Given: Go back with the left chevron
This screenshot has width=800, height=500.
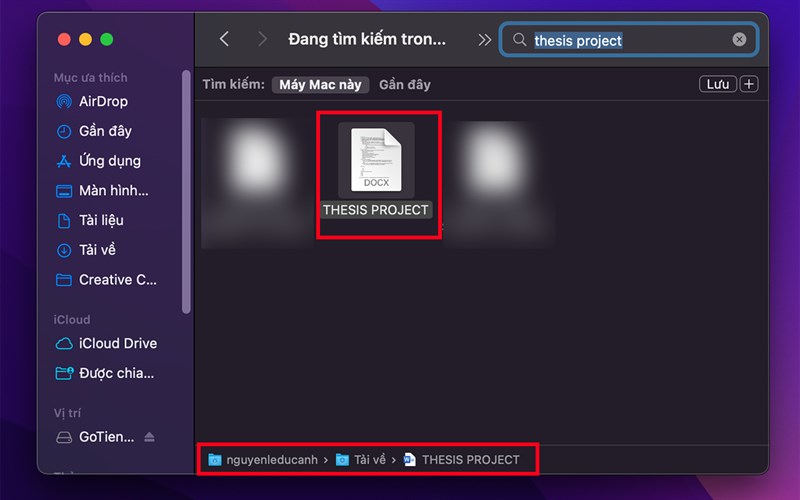Looking at the screenshot, I should tap(224, 39).
